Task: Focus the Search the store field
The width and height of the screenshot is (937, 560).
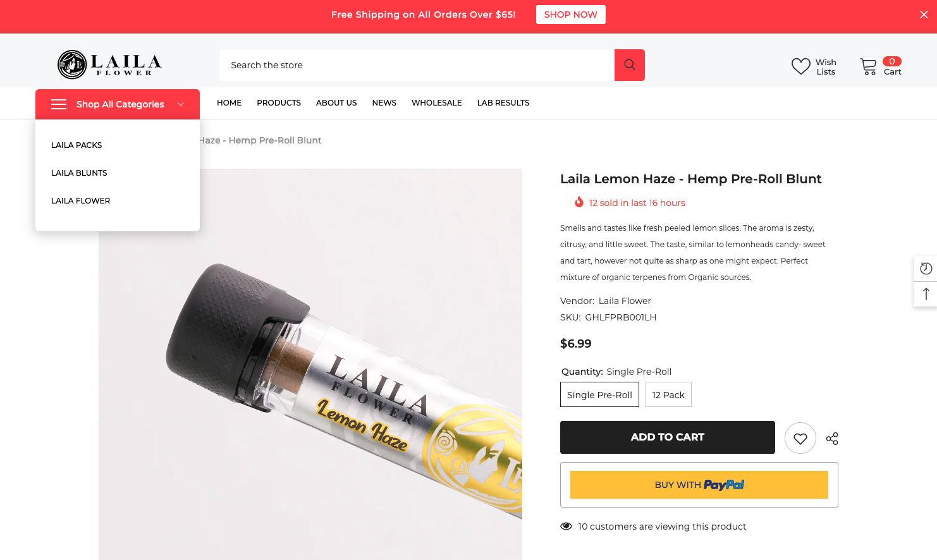Action: tap(417, 65)
